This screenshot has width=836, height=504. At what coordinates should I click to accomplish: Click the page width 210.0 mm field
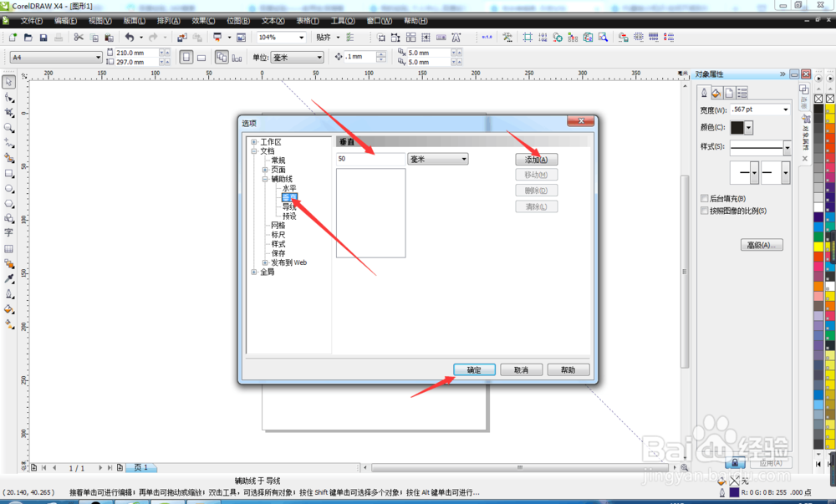point(137,53)
